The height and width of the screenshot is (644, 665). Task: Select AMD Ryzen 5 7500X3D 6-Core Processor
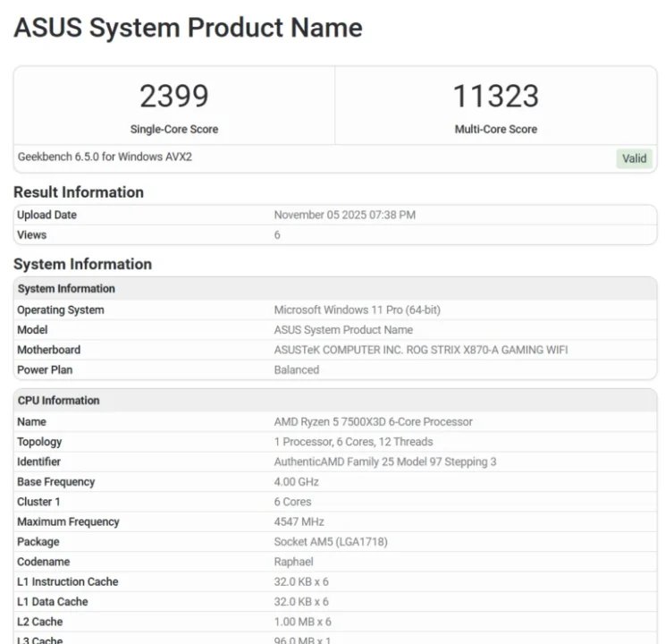click(374, 421)
